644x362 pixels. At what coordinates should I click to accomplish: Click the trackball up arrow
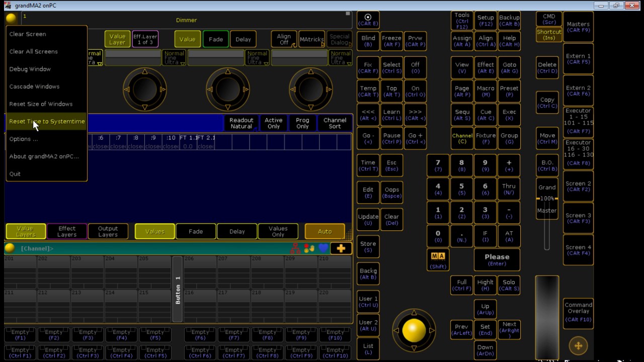414,312
